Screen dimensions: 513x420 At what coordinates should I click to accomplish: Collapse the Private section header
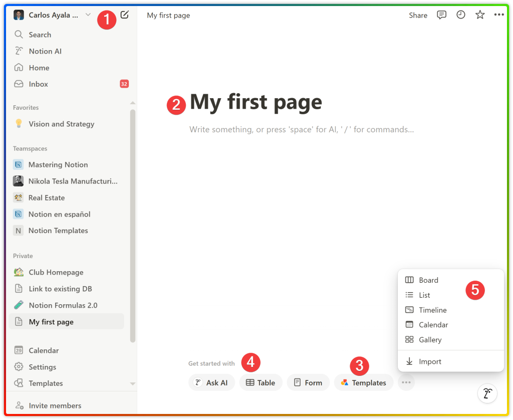click(x=23, y=256)
